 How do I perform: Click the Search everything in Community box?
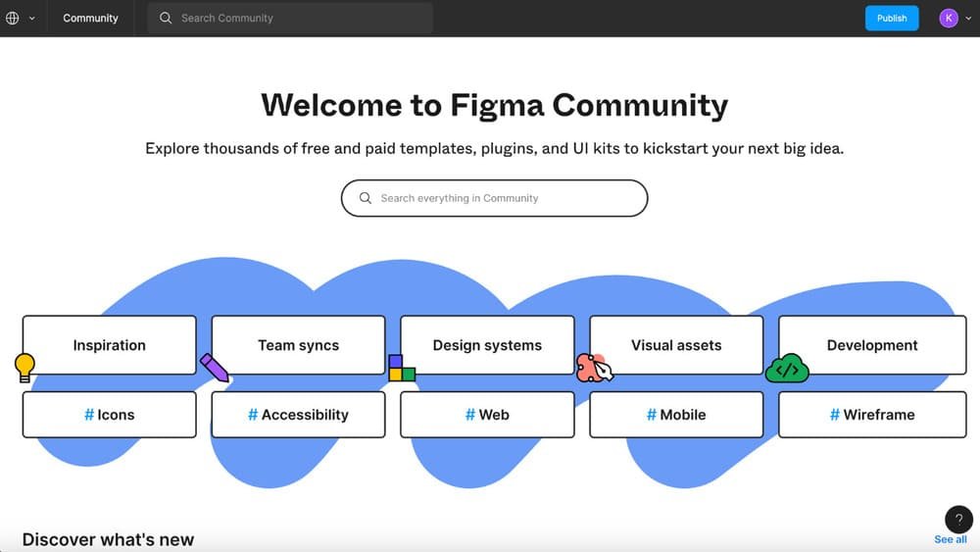click(x=494, y=198)
